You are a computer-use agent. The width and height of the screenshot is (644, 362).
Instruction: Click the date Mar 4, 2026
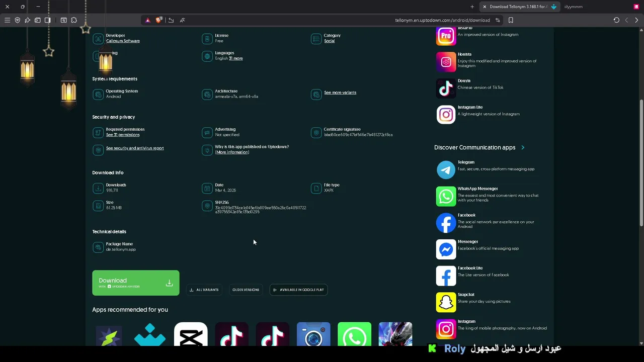tap(225, 191)
